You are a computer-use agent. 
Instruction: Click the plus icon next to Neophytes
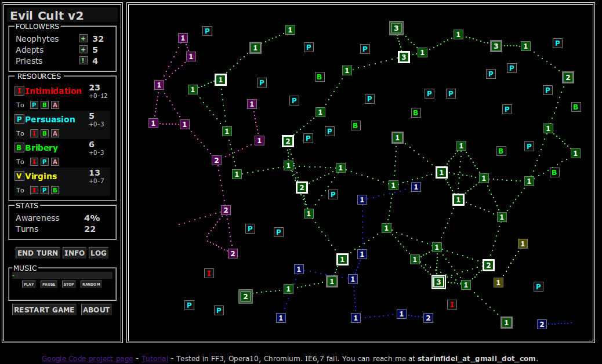tap(84, 39)
